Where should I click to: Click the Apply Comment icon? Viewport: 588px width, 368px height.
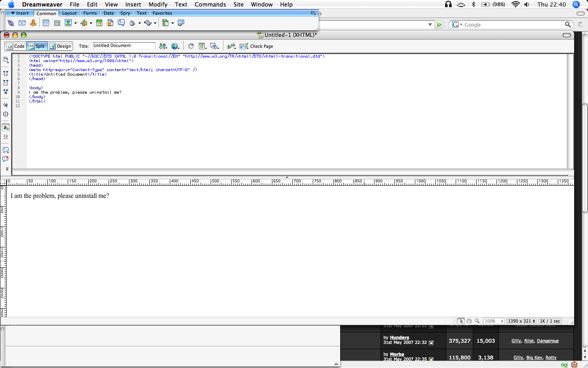pyautogui.click(x=6, y=150)
